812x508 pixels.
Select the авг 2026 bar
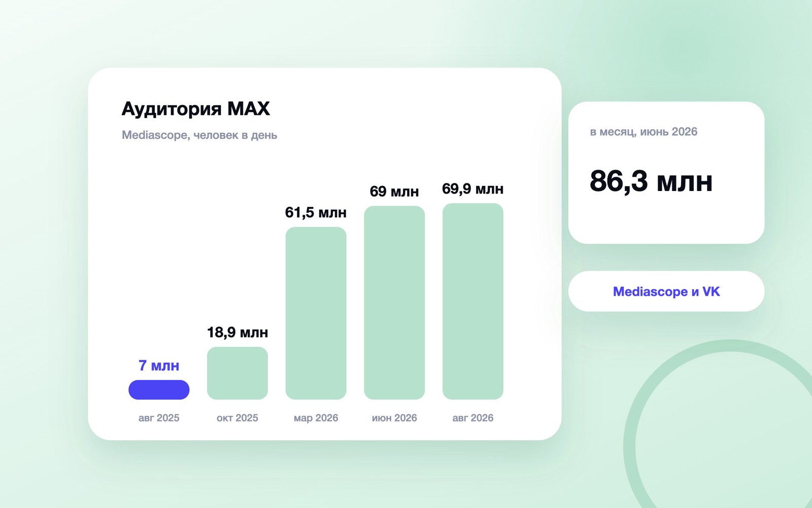473,301
